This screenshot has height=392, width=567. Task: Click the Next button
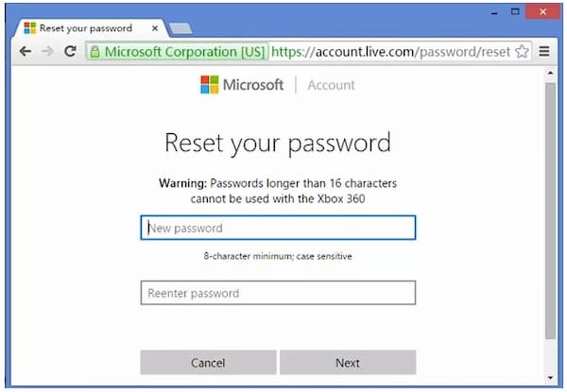pyautogui.click(x=348, y=363)
